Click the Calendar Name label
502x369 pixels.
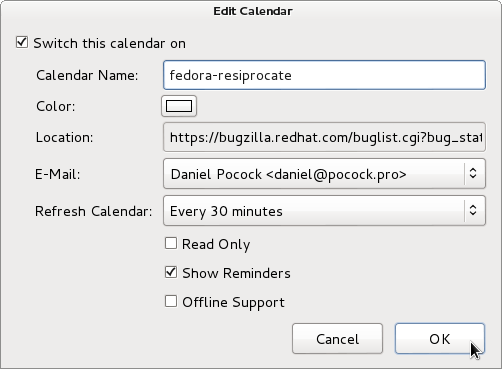(x=87, y=75)
